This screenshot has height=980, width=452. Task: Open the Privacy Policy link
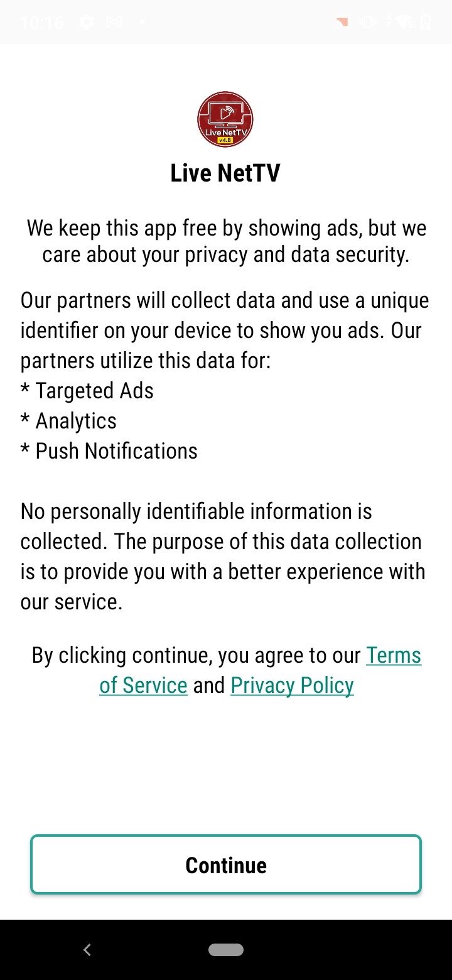[x=293, y=685]
